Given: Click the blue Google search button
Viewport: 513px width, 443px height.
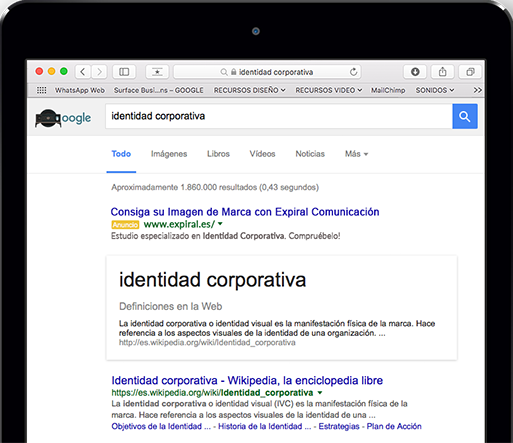Looking at the screenshot, I should pos(465,116).
